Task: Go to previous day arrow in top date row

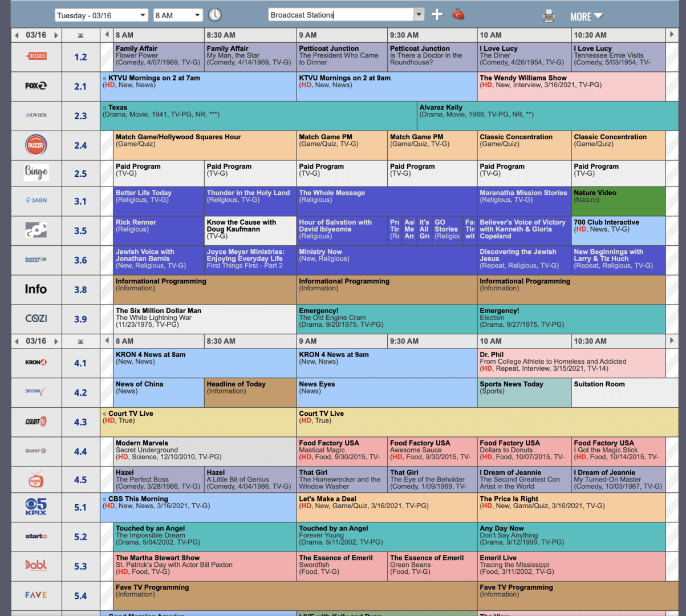Action: (17, 35)
